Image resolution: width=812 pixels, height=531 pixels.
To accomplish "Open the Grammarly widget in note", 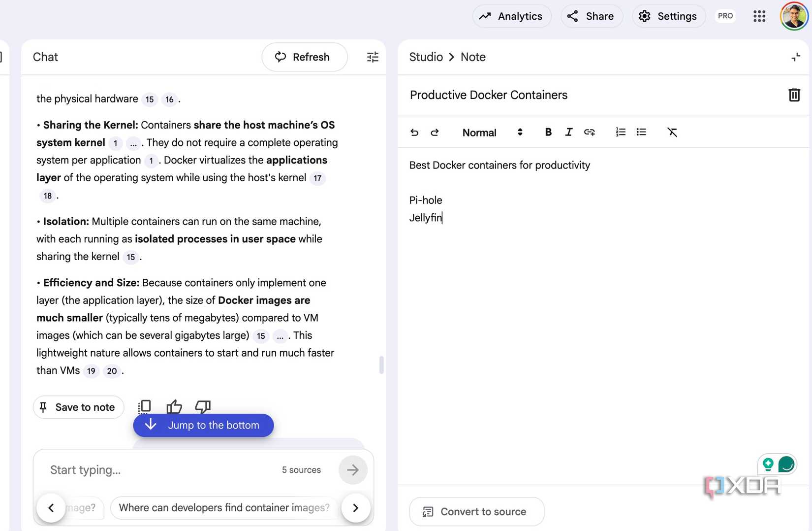I will [786, 464].
